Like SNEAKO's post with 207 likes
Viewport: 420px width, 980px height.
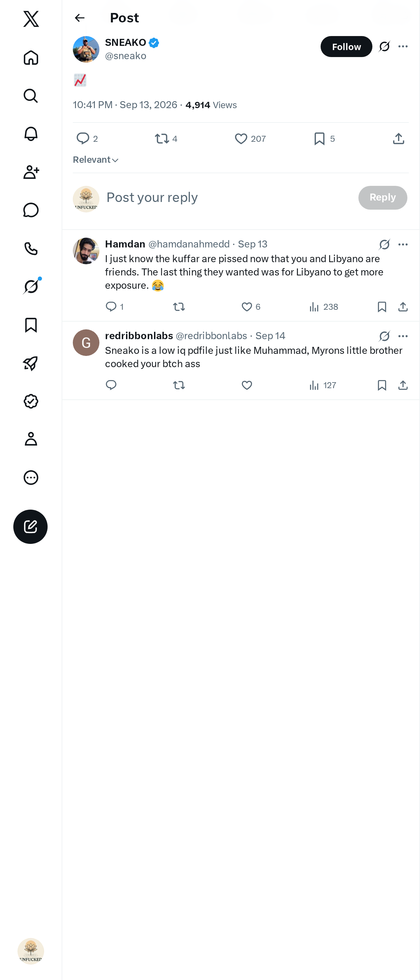click(x=250, y=139)
